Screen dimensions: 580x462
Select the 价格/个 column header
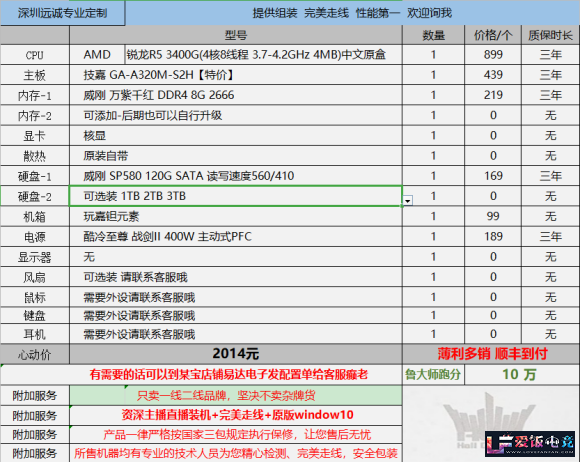(493, 36)
